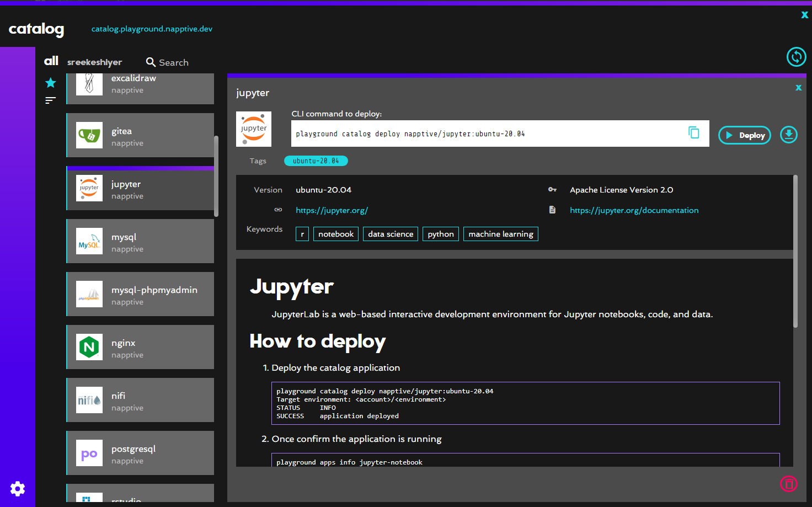Click the red delete trash icon
The height and width of the screenshot is (507, 812).
coord(789,484)
